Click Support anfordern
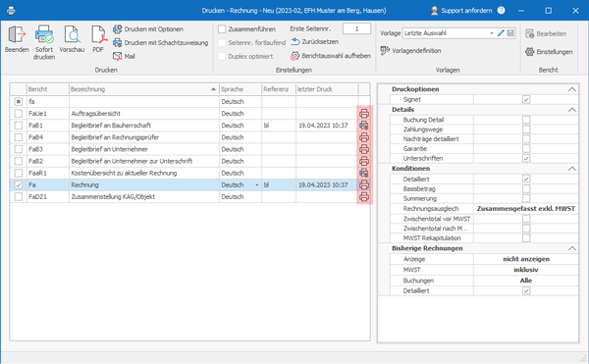This screenshot has width=589, height=364. [x=461, y=11]
